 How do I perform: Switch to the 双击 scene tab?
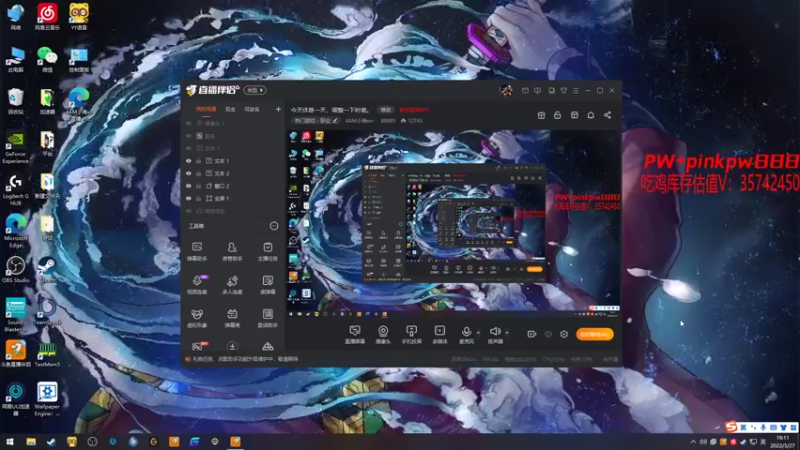tap(231, 109)
